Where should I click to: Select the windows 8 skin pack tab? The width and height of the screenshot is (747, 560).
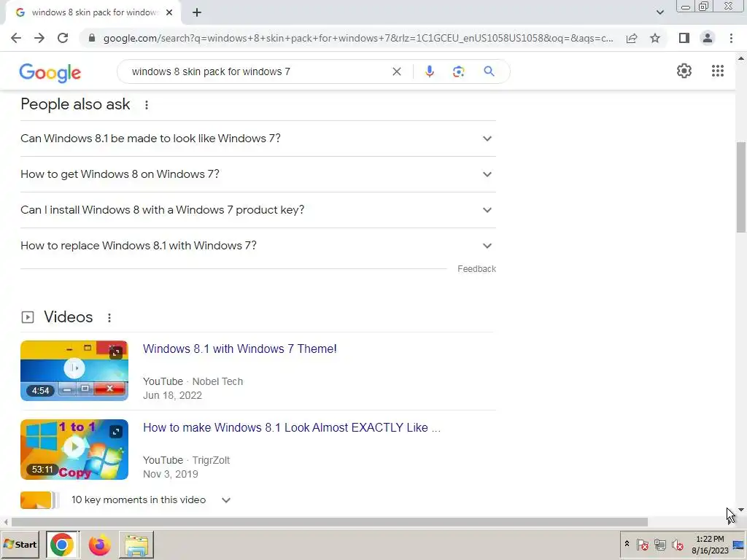93,12
